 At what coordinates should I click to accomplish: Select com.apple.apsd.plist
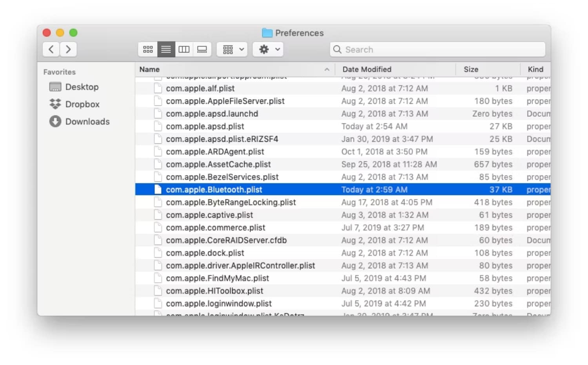point(343,126)
